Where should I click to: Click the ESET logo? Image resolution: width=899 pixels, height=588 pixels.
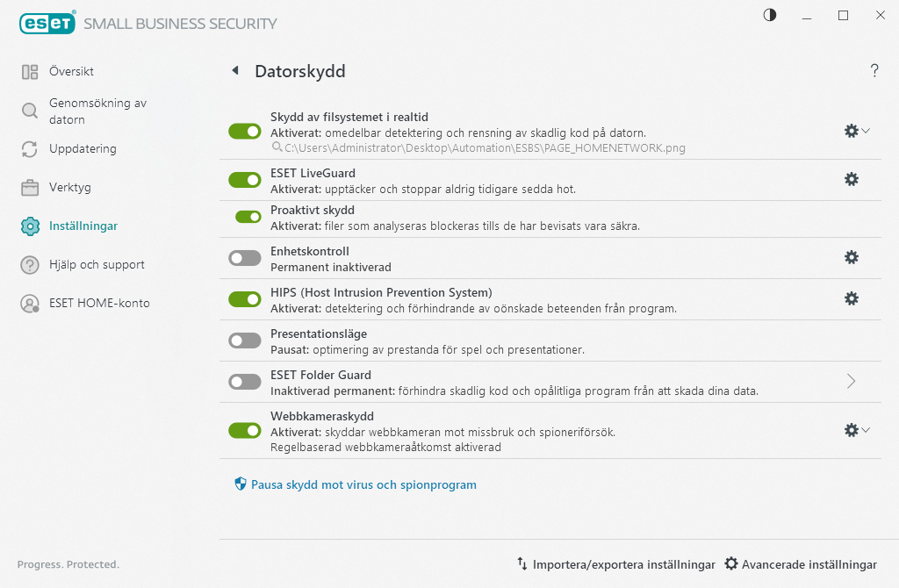coord(47,24)
